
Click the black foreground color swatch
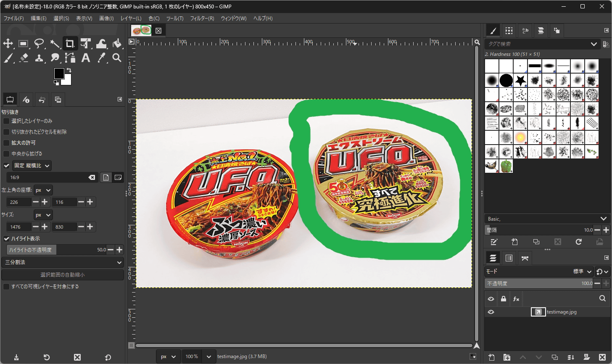tap(59, 73)
